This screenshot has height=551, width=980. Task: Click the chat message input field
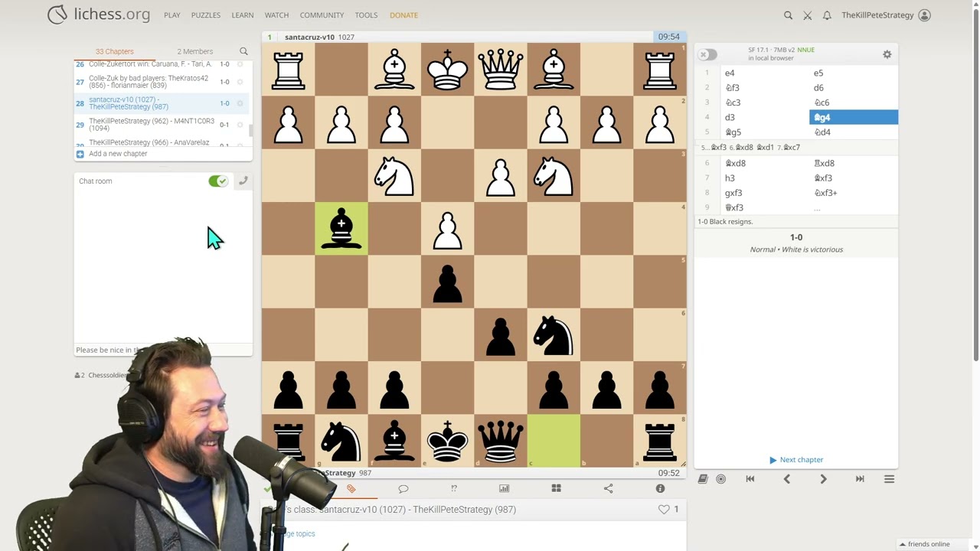point(163,350)
